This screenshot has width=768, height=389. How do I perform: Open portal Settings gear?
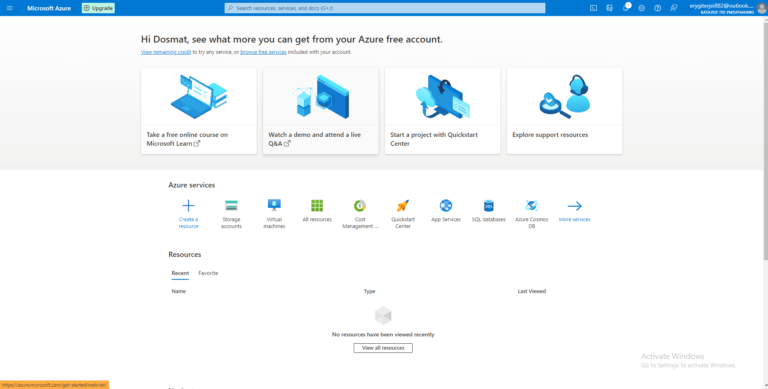point(642,8)
